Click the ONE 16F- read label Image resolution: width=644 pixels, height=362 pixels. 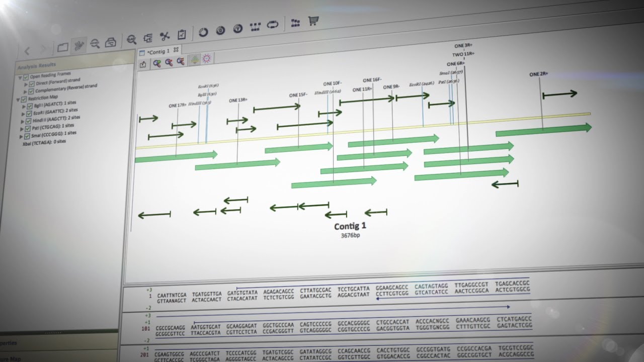(x=372, y=80)
